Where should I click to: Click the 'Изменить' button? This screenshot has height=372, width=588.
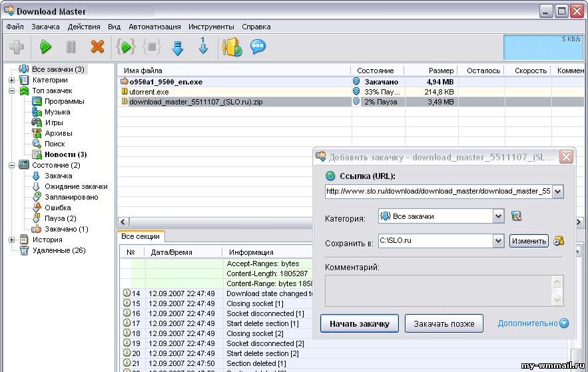tap(529, 241)
